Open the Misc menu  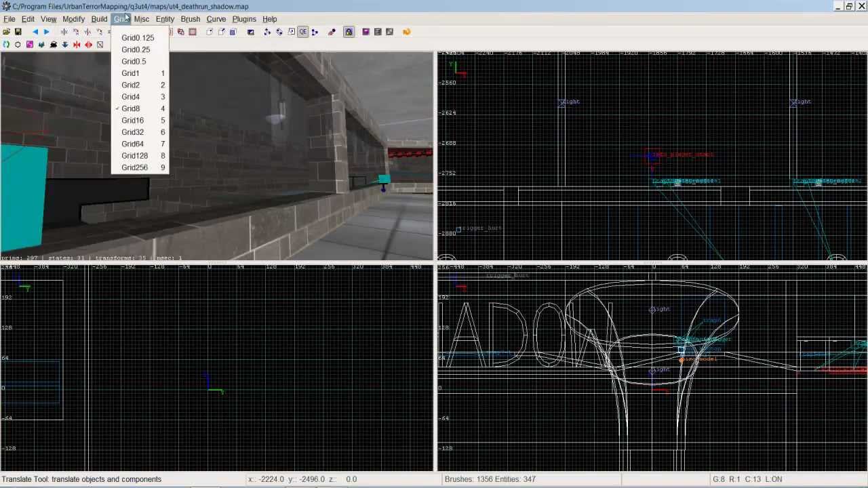(x=141, y=19)
